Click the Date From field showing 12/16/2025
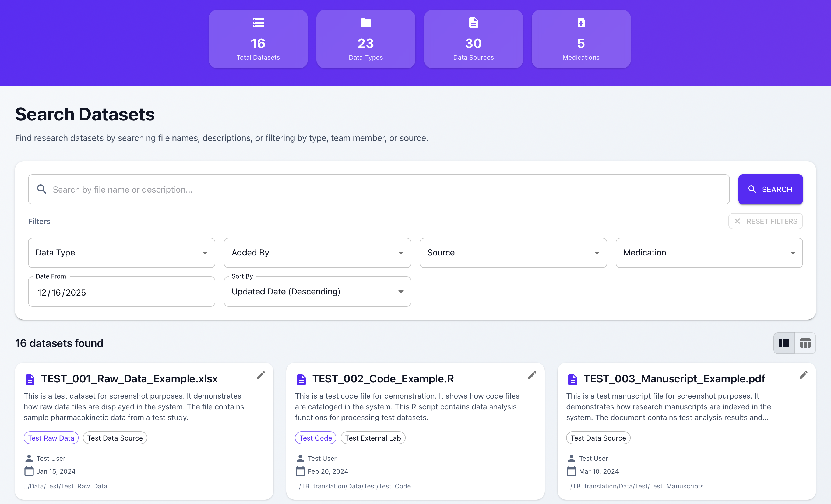This screenshot has height=504, width=831. pyautogui.click(x=121, y=292)
